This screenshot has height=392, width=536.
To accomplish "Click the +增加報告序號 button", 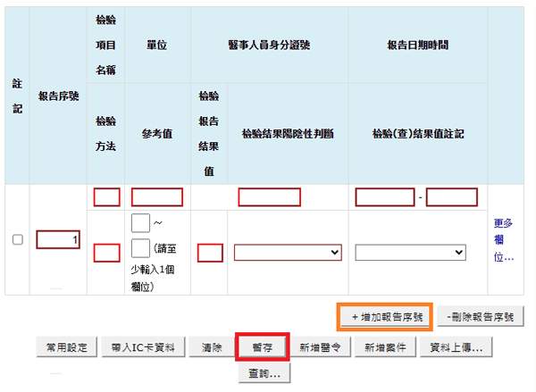I will (386, 317).
